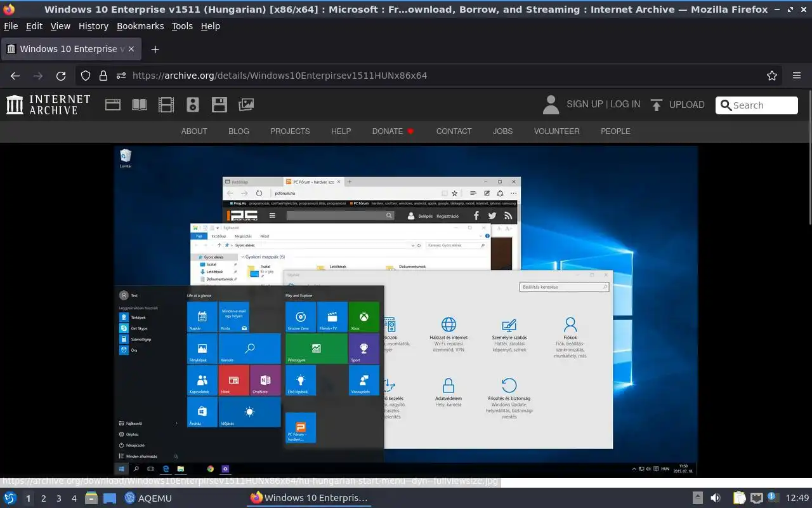Viewport: 812px width, 508px height.
Task: Reload the current page
Action: (61, 76)
